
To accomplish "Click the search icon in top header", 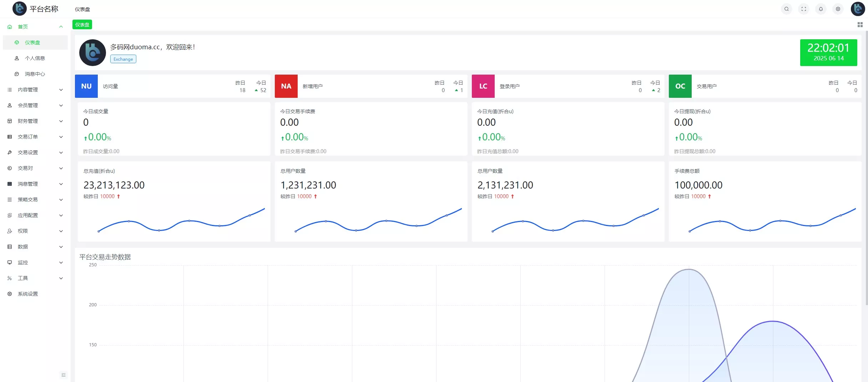I will [786, 9].
